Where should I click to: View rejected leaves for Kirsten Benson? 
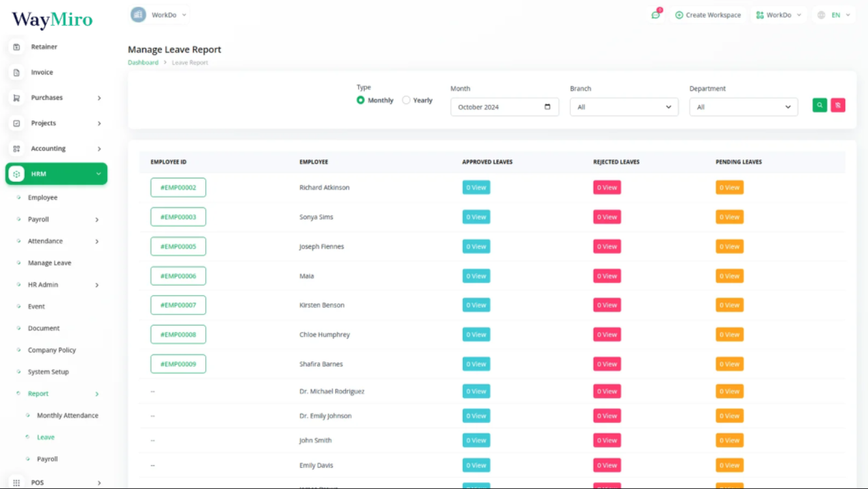pos(607,305)
